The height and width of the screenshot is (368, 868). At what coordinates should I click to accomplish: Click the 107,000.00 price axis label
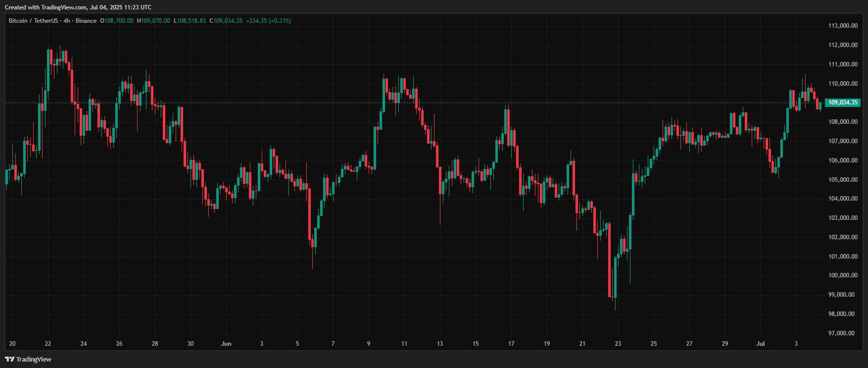pos(843,141)
